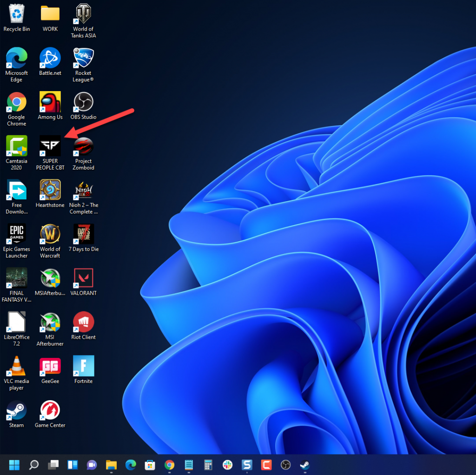Open taskbar Search magnifier
The height and width of the screenshot is (475, 476).
[x=33, y=465]
